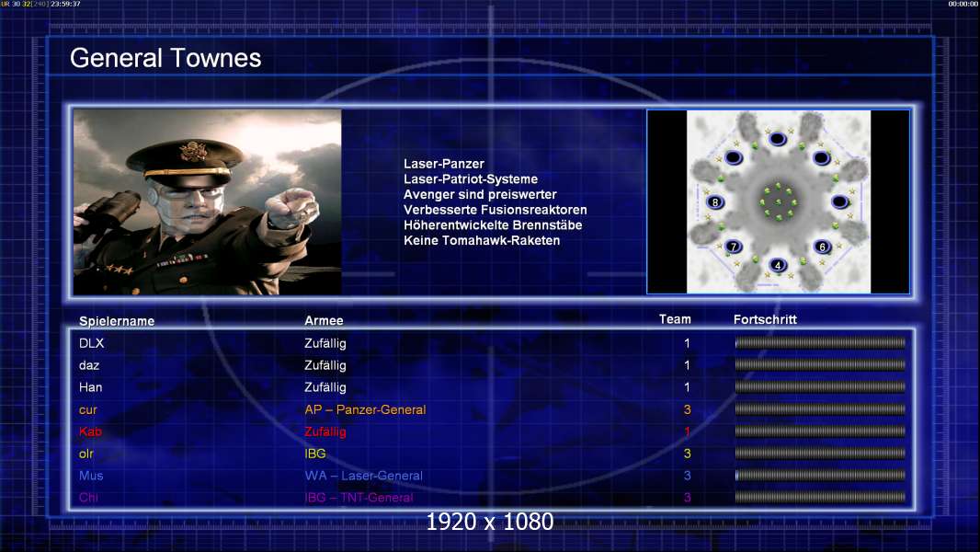Click team number 3 in cur row
980x552 pixels.
687,409
